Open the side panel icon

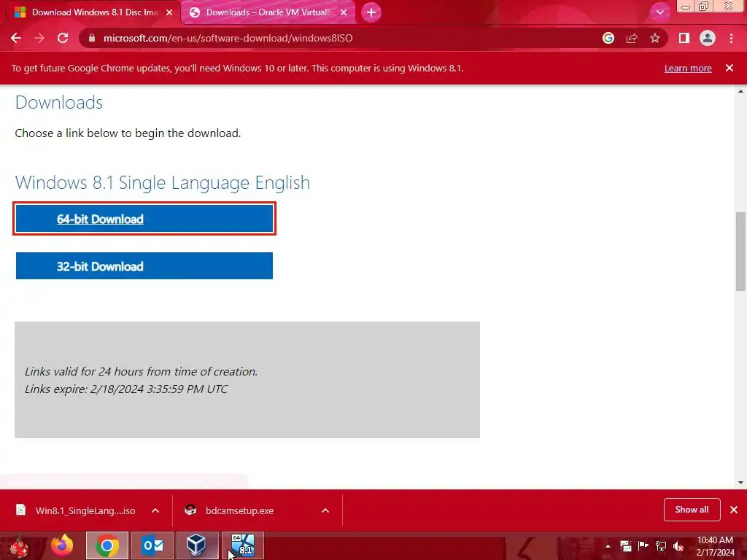pos(684,38)
